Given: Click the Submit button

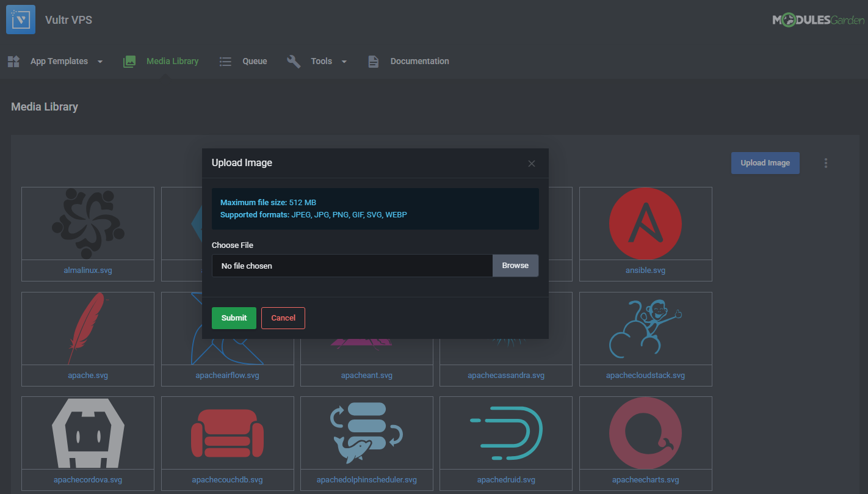Looking at the screenshot, I should pyautogui.click(x=234, y=318).
